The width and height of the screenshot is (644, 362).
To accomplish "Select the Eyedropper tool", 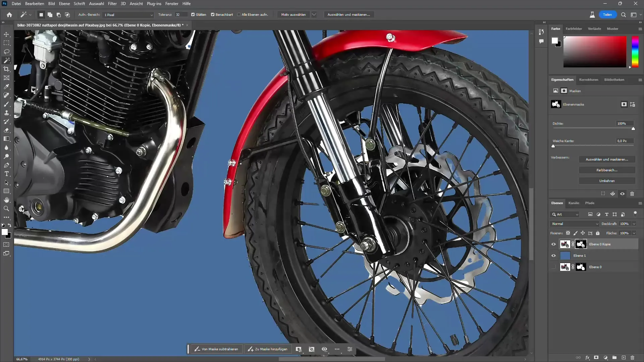I will click(6, 86).
